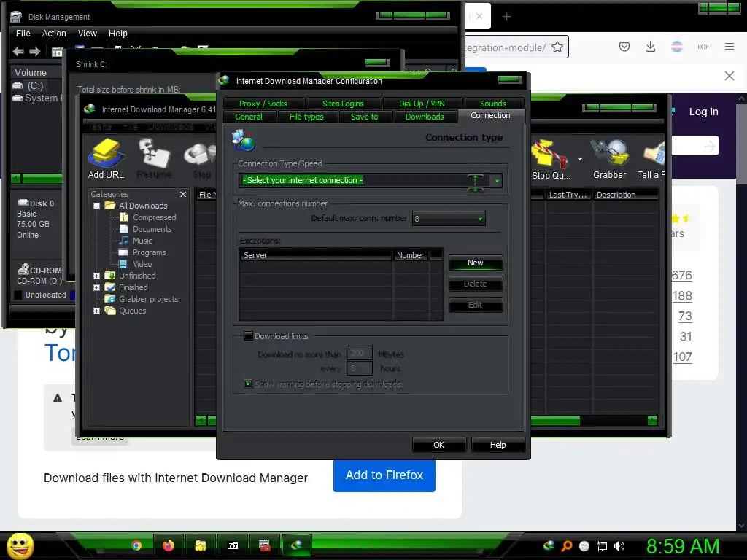Open the Firefox downloads arrow icon
The height and width of the screenshot is (560, 747).
click(x=650, y=47)
